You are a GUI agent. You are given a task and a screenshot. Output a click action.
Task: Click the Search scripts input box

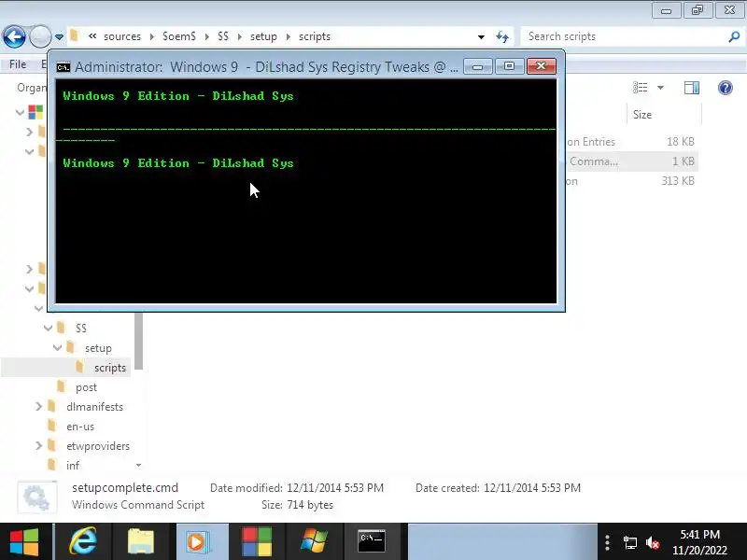tap(623, 36)
